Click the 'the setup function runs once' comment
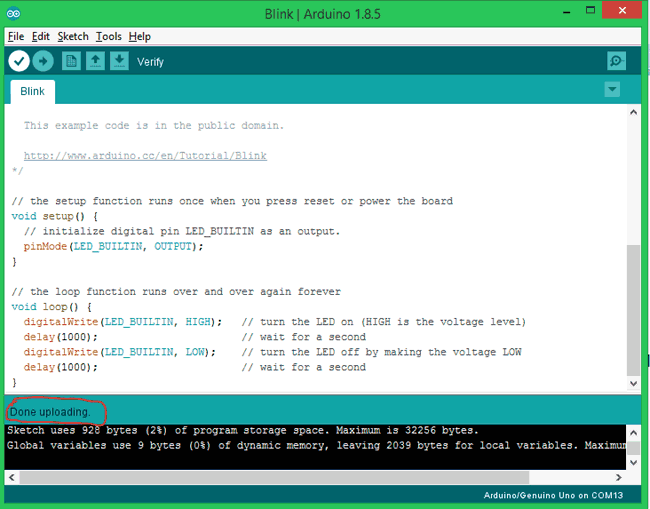The image size is (650, 509). [x=232, y=201]
